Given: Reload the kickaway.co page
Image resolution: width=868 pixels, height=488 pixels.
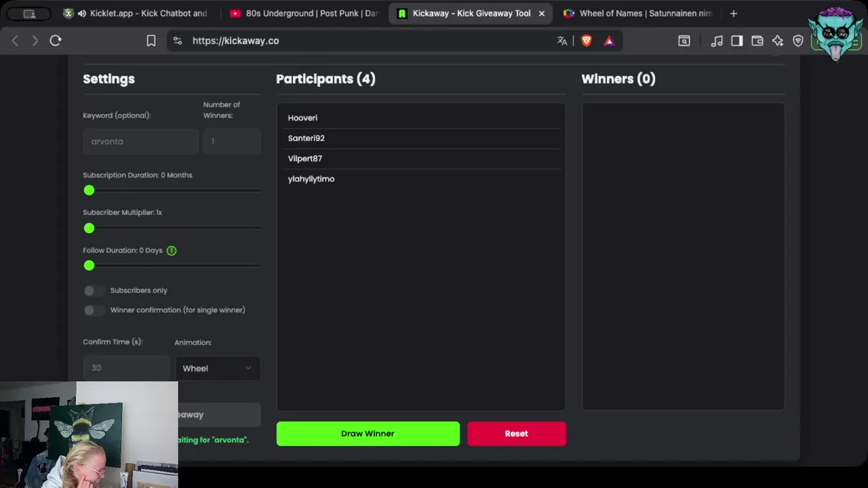Looking at the screenshot, I should coord(56,41).
